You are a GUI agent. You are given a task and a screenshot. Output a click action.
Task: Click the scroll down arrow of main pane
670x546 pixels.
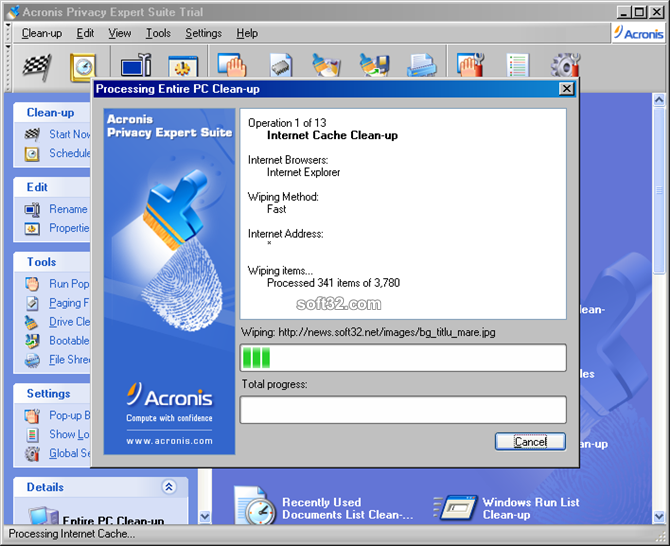[x=659, y=517]
